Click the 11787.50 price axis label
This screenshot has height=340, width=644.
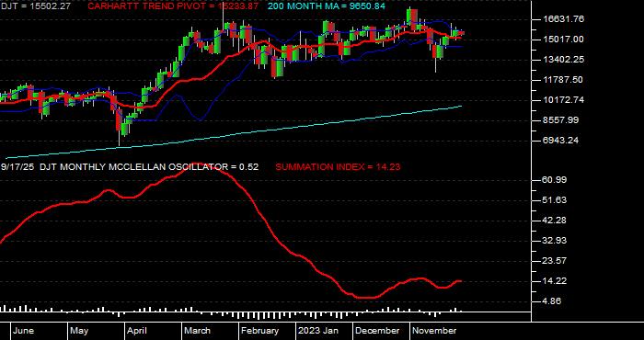pyautogui.click(x=563, y=80)
